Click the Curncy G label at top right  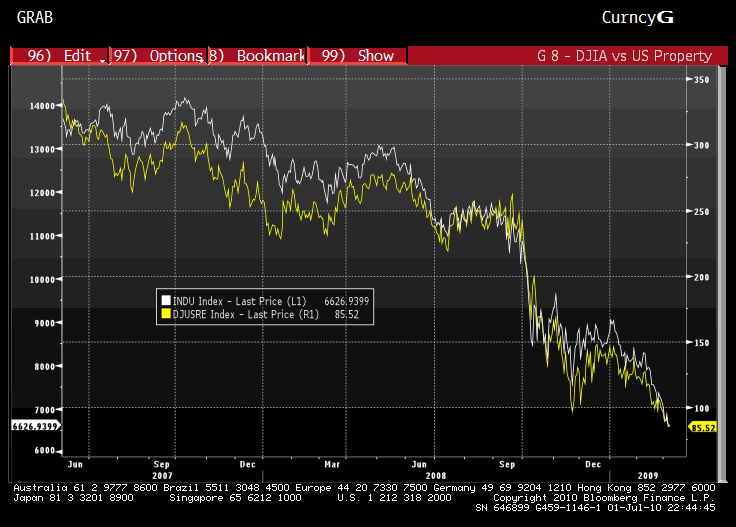pyautogui.click(x=637, y=17)
